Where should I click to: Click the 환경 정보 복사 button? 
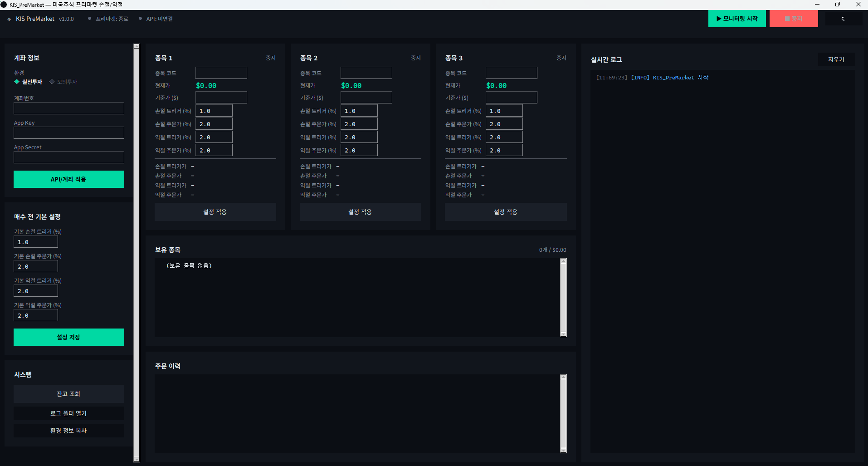69,431
